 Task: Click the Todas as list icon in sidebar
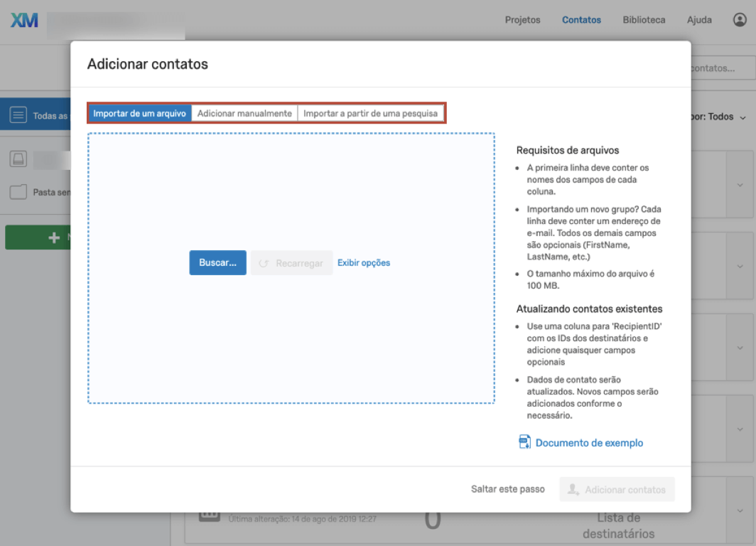18,114
